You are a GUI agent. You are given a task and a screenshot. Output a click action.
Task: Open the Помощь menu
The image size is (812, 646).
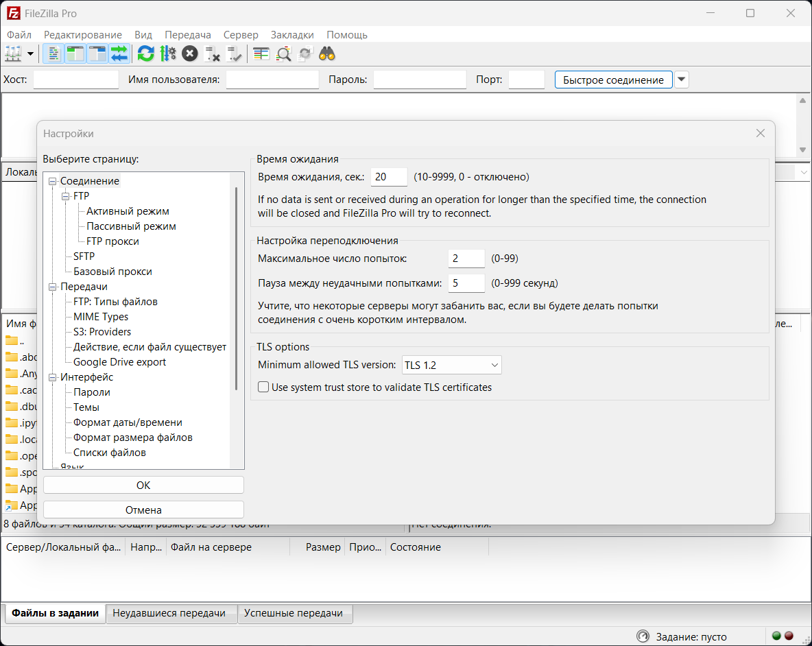pyautogui.click(x=347, y=35)
